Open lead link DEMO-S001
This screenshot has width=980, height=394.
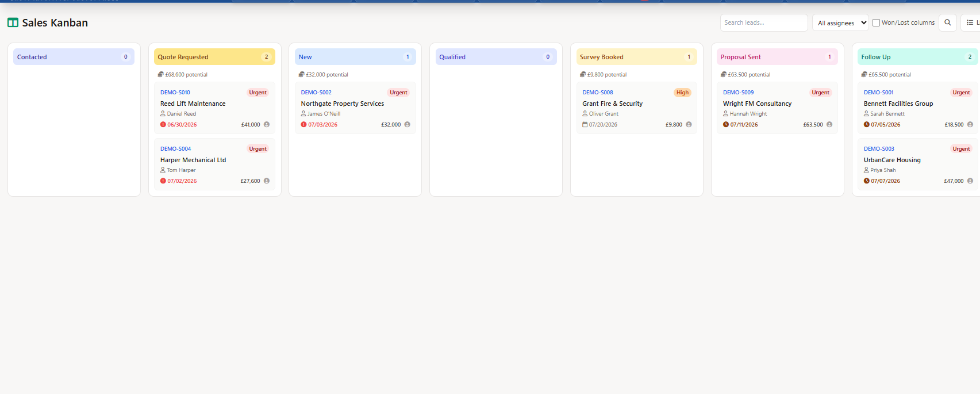[879, 92]
